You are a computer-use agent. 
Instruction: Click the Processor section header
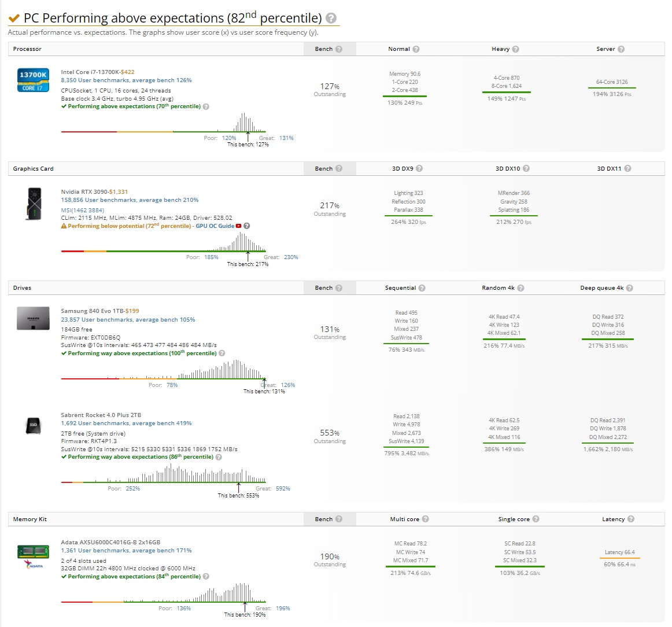(27, 49)
